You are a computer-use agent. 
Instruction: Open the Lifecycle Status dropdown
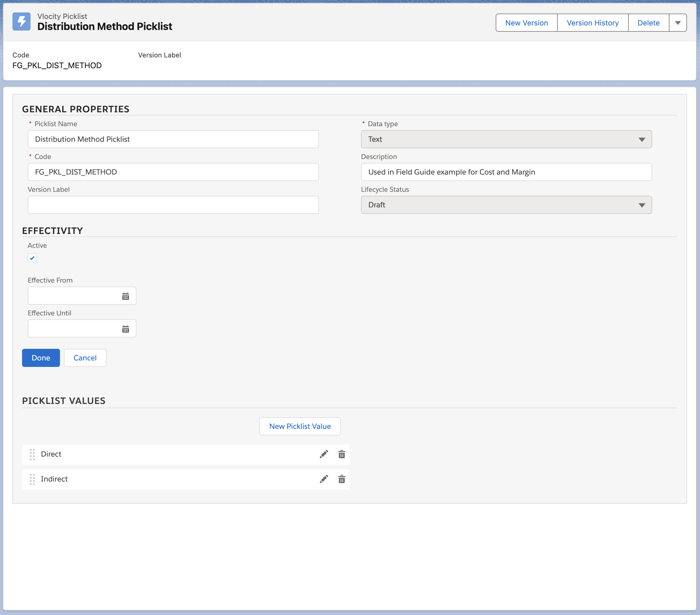tap(506, 205)
